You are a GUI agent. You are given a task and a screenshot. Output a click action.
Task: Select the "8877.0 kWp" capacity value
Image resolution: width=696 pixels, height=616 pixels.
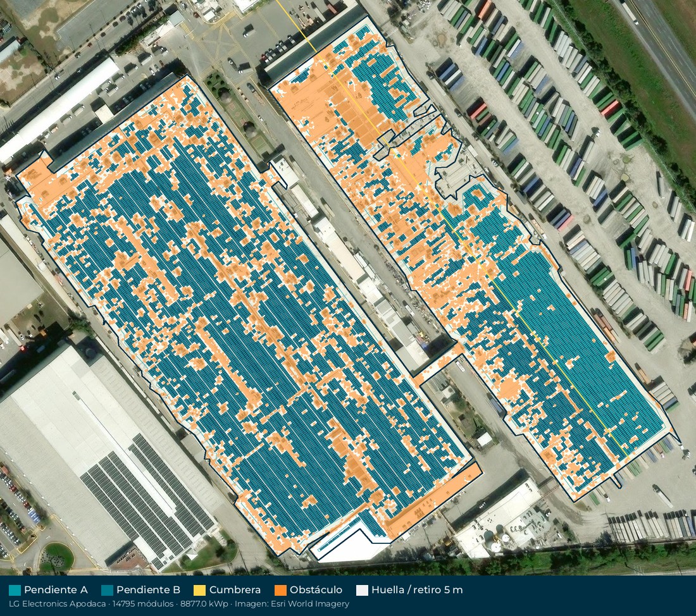204,603
